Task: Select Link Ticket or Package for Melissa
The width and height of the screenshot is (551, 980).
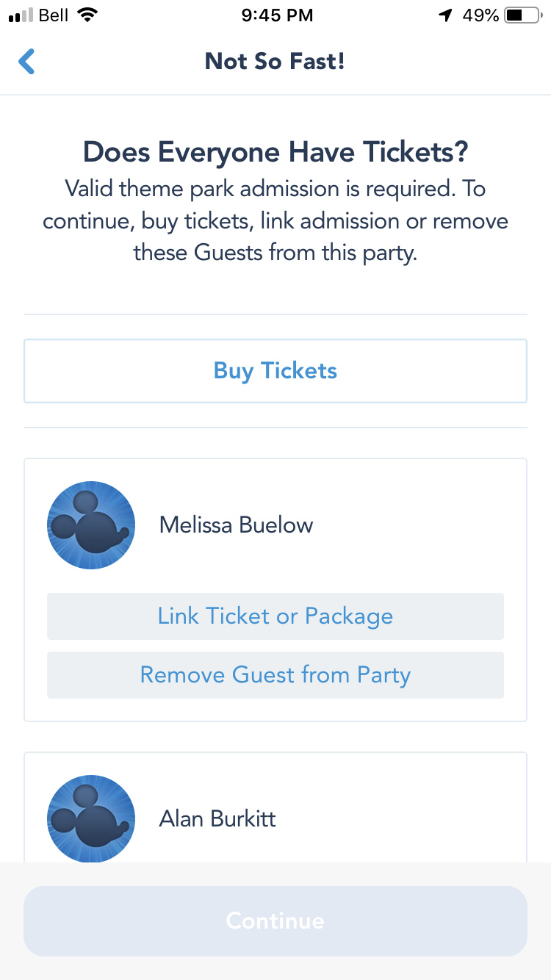Action: (x=275, y=616)
